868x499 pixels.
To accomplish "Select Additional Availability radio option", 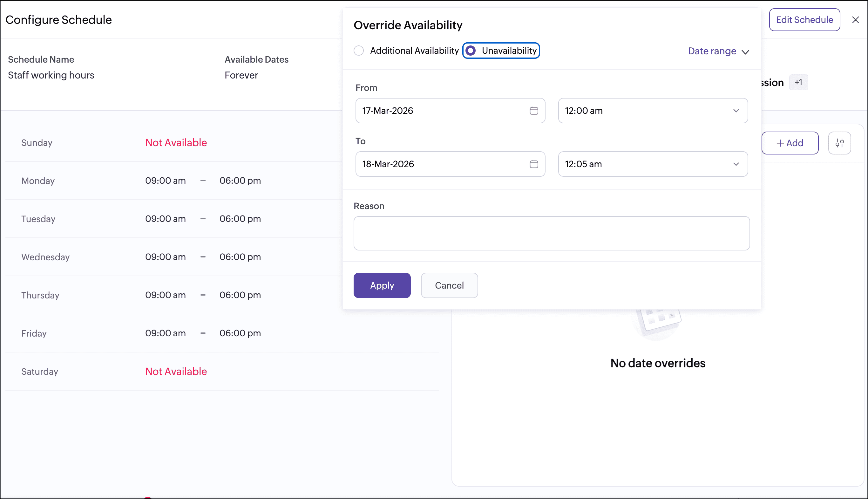I will [x=359, y=51].
